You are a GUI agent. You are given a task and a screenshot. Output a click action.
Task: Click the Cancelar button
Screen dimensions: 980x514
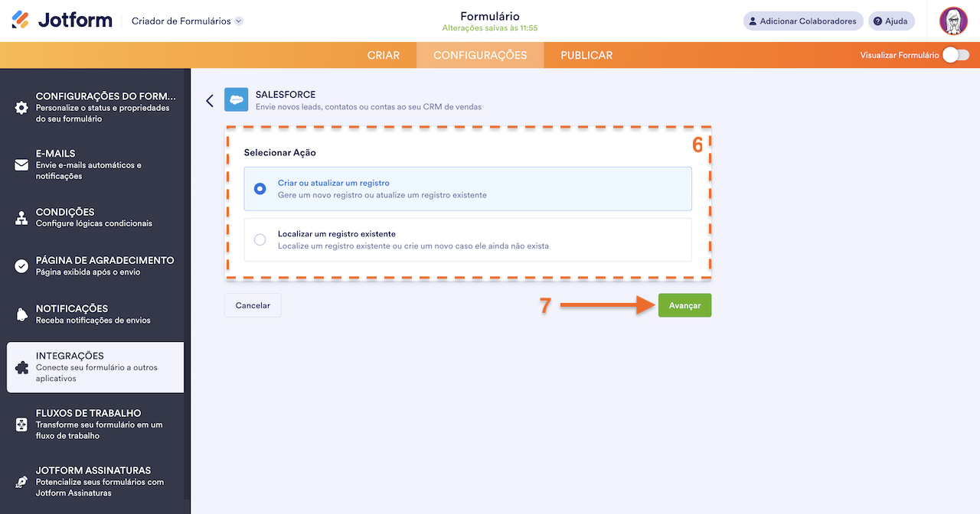(252, 304)
